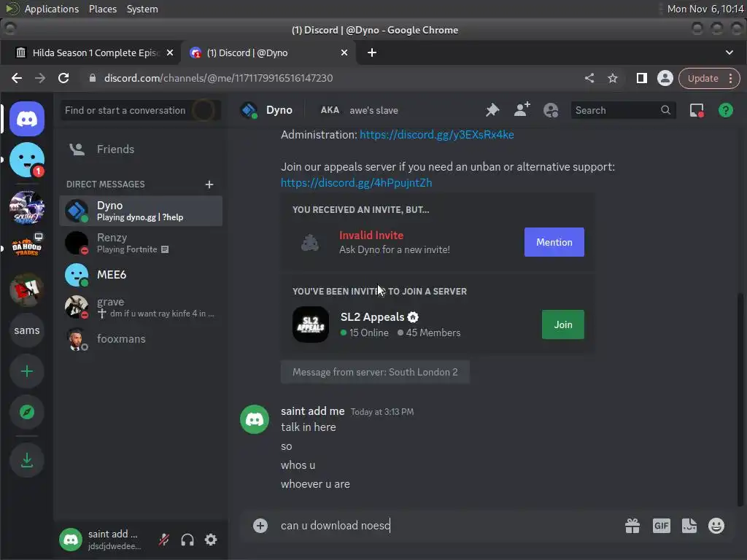
Task: Click the chat scrollbar
Action: click(x=740, y=400)
